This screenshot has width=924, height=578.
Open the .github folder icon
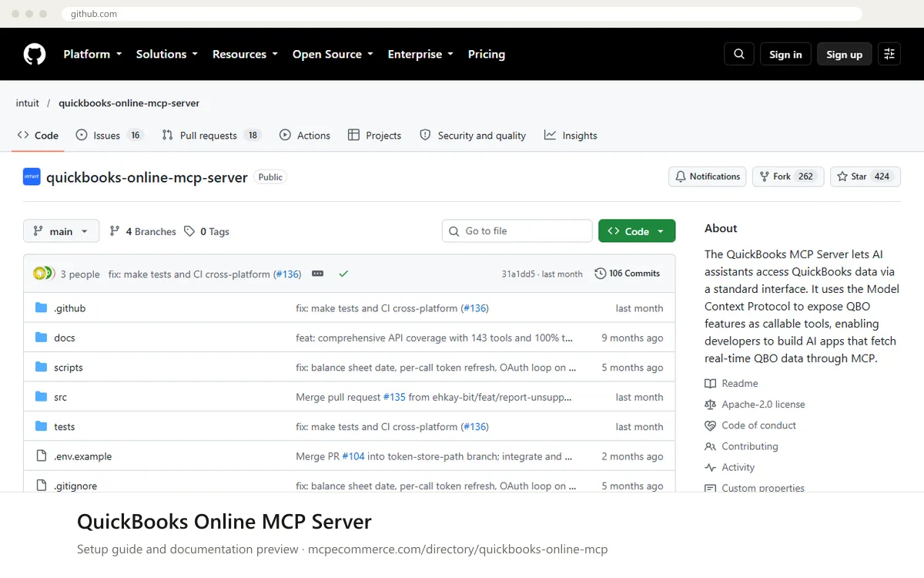coord(42,308)
